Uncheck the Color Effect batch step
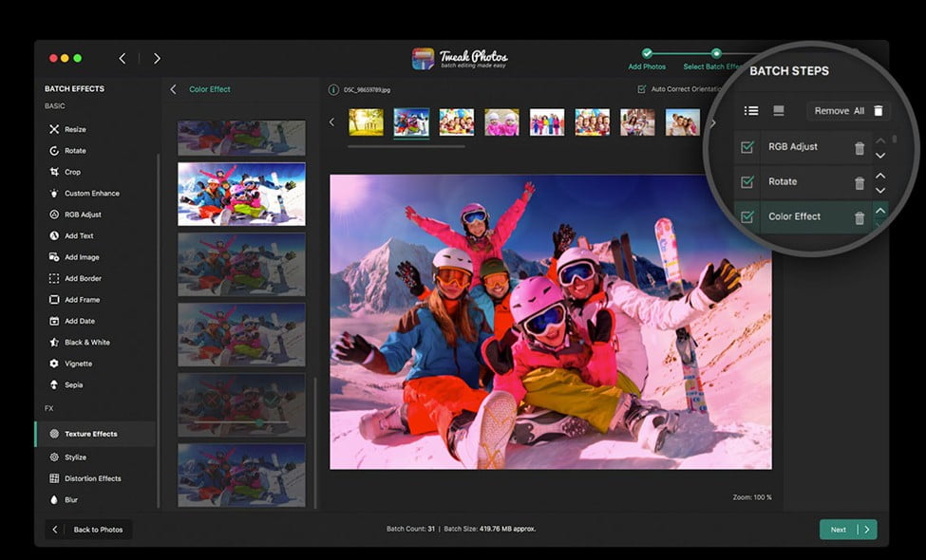926x560 pixels. click(x=747, y=216)
